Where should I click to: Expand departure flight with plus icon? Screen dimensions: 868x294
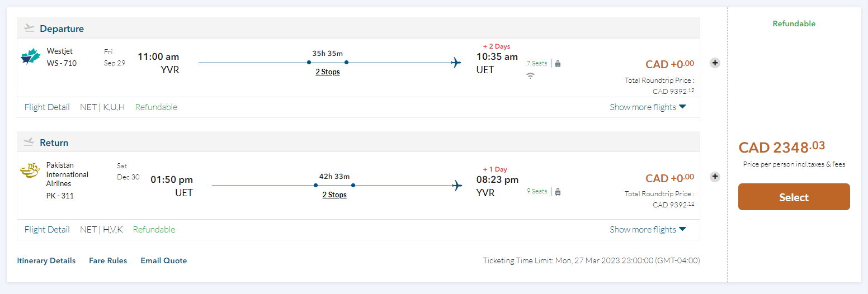pyautogui.click(x=715, y=63)
